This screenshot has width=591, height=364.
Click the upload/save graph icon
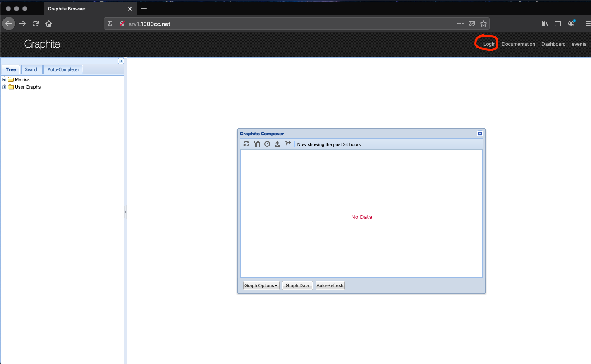pos(278,144)
